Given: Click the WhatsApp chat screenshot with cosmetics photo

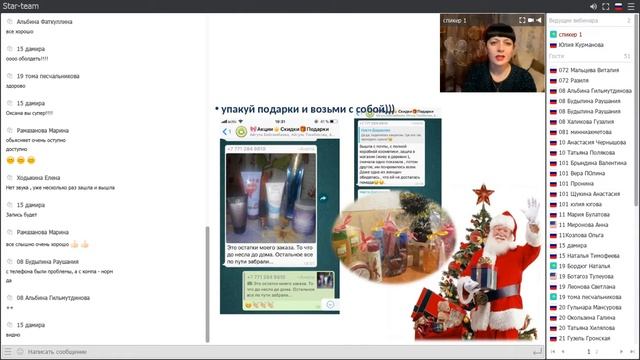Looking at the screenshot, I should coord(280,216).
